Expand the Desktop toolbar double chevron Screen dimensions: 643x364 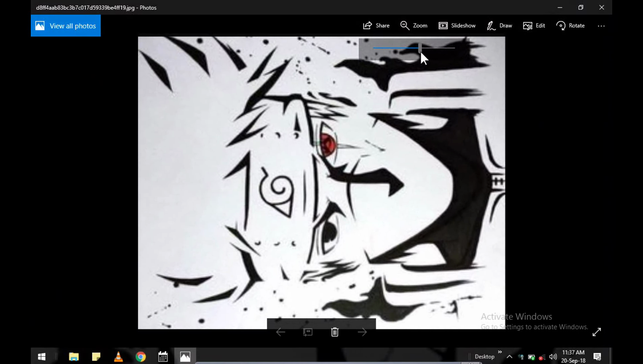[x=500, y=352]
